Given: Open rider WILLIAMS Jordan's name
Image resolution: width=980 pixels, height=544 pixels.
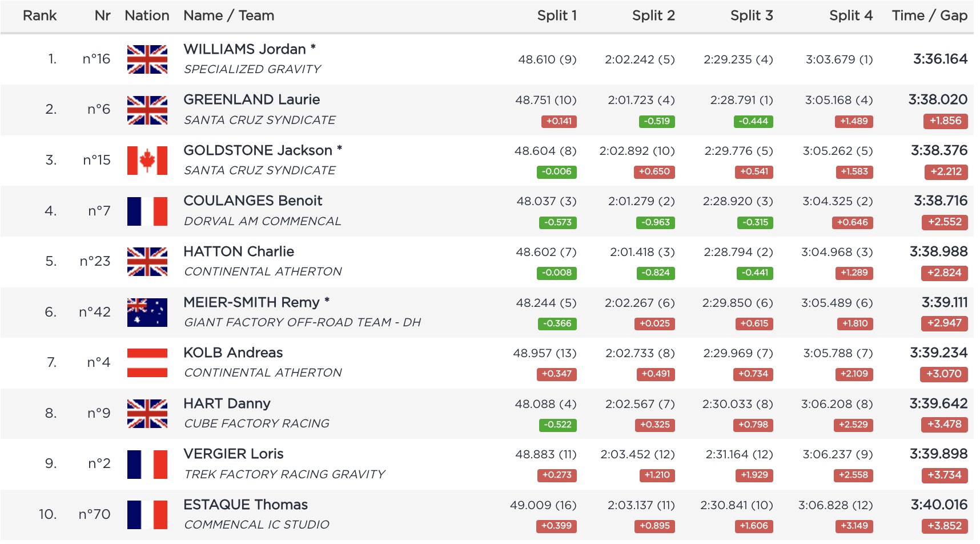Looking at the screenshot, I should (x=244, y=49).
